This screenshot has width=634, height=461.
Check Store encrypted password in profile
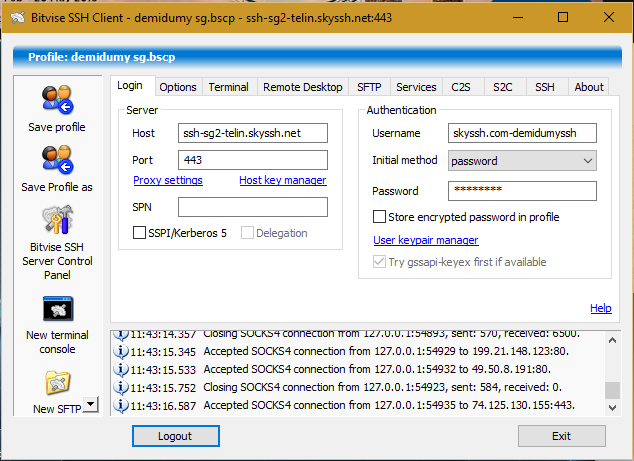click(379, 217)
